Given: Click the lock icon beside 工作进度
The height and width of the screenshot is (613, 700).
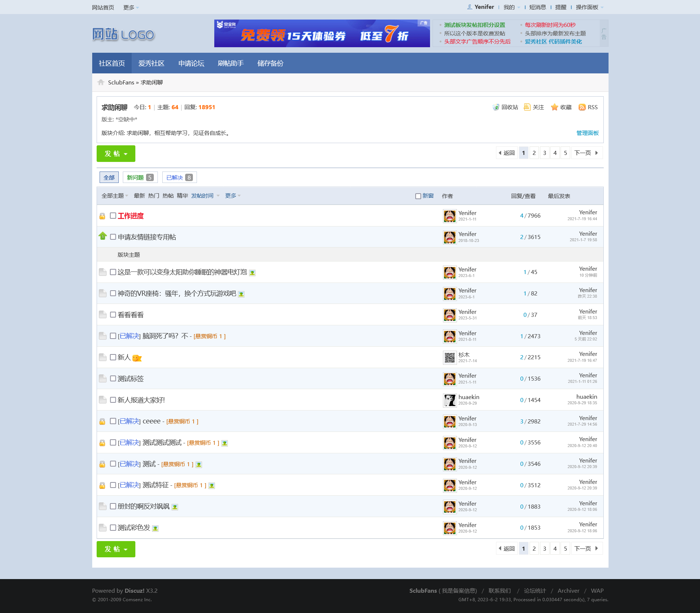Looking at the screenshot, I should (102, 216).
